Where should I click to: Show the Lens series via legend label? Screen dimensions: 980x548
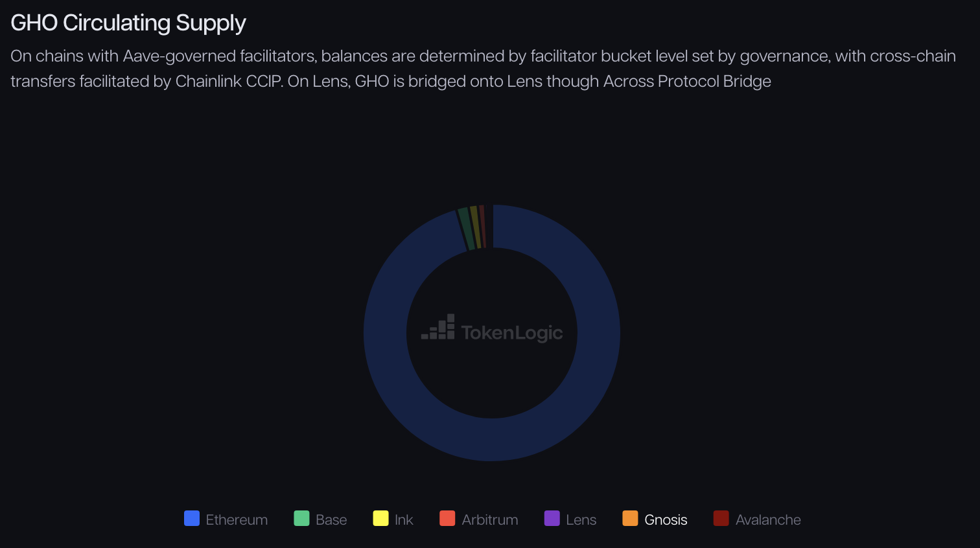581,519
